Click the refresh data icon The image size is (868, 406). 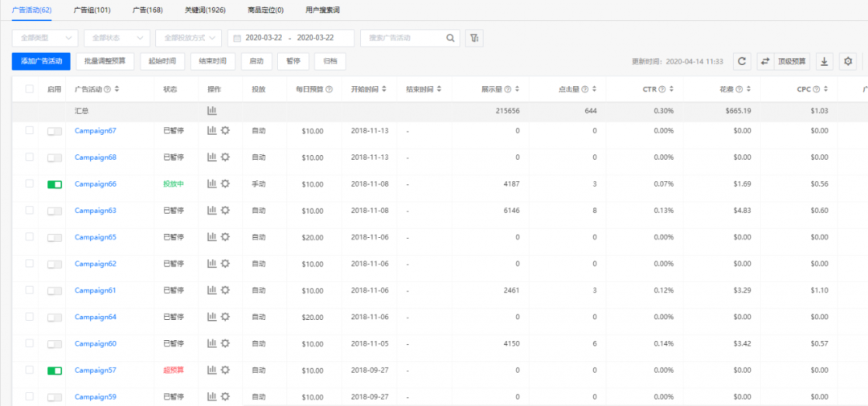(x=742, y=61)
